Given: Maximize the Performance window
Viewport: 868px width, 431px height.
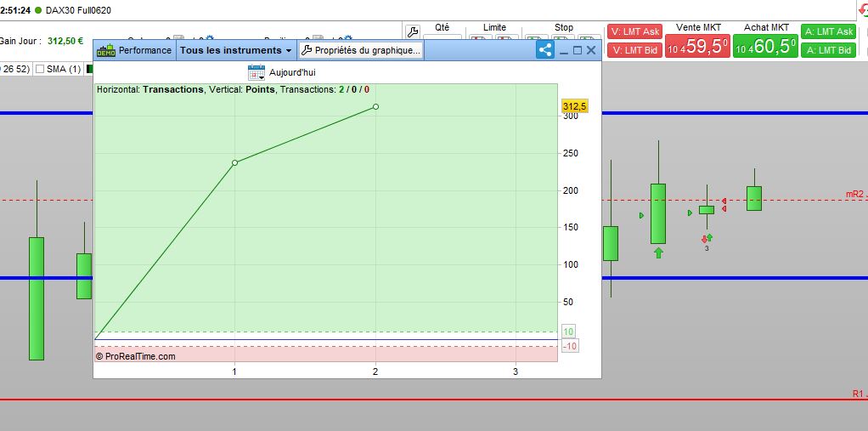Looking at the screenshot, I should pyautogui.click(x=578, y=50).
